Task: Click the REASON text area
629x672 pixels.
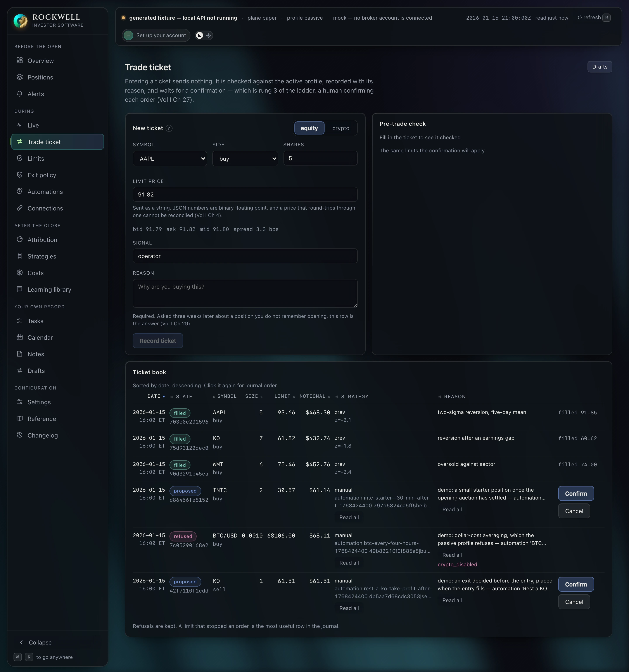Action: click(x=245, y=293)
